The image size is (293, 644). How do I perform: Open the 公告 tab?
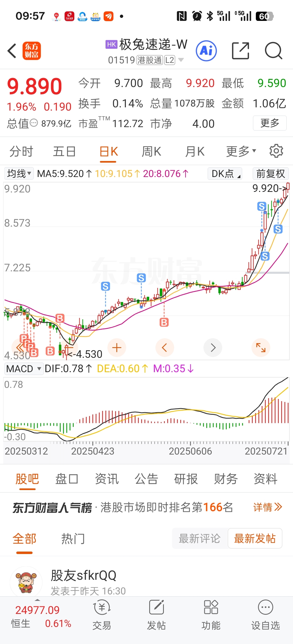(146, 479)
